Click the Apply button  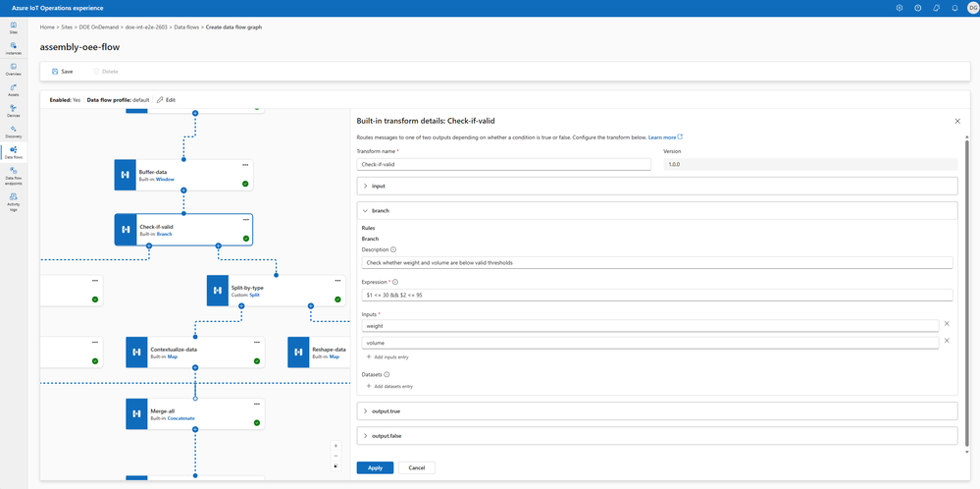375,467
